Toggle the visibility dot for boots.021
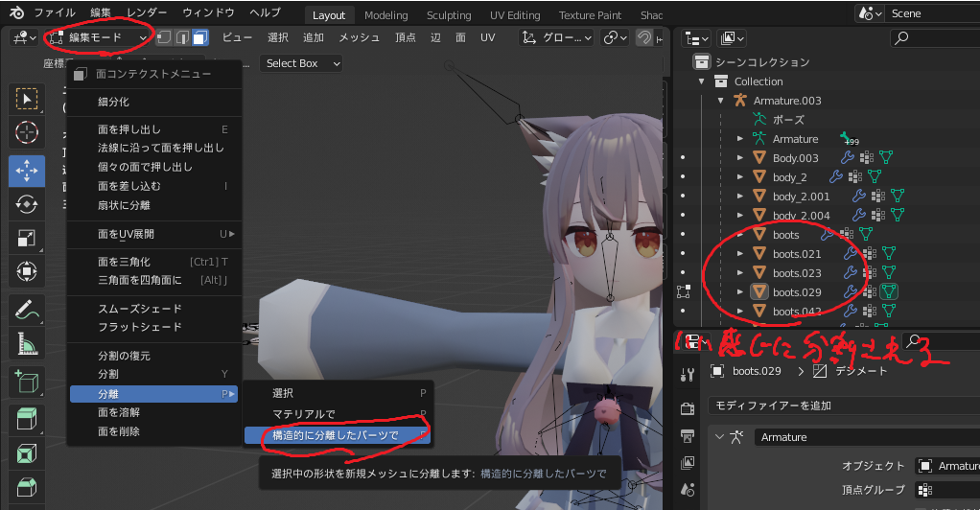Image resolution: width=980 pixels, height=510 pixels. [x=683, y=253]
